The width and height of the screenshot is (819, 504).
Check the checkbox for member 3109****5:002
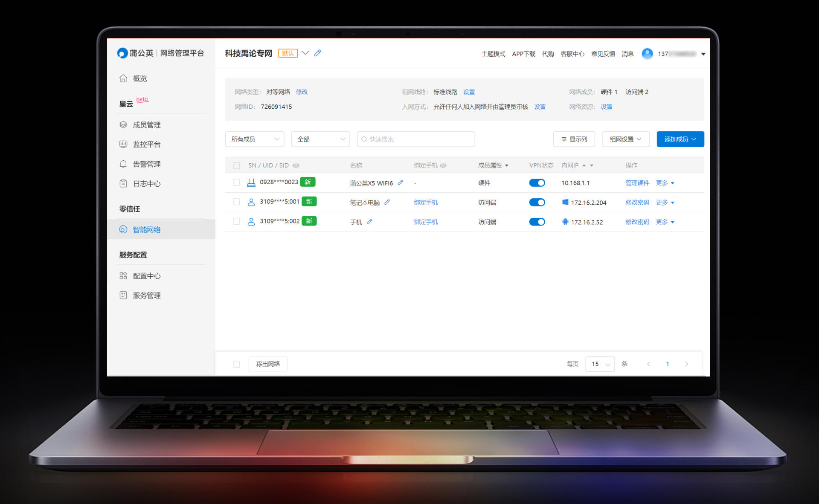236,221
